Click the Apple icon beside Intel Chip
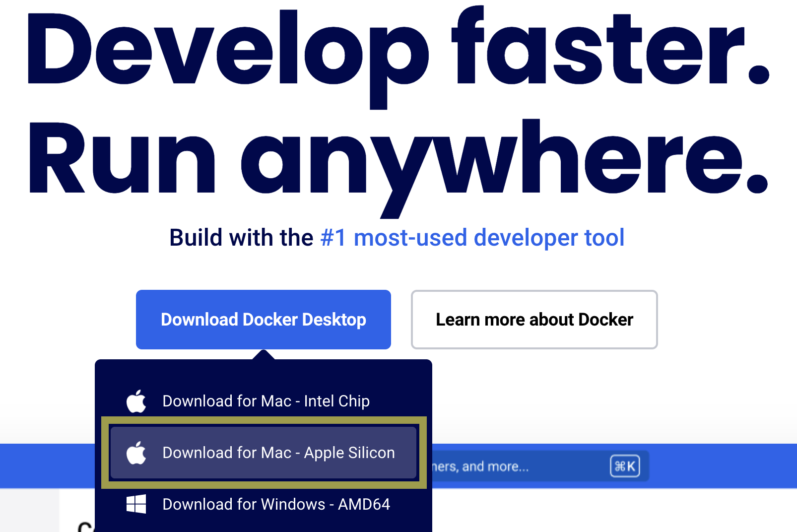This screenshot has height=532, width=797. (136, 401)
